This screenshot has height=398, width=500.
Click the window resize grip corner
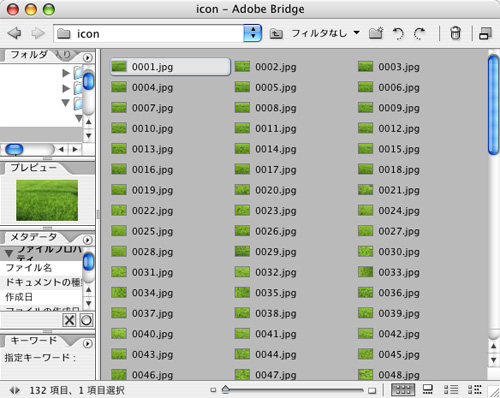494,392
